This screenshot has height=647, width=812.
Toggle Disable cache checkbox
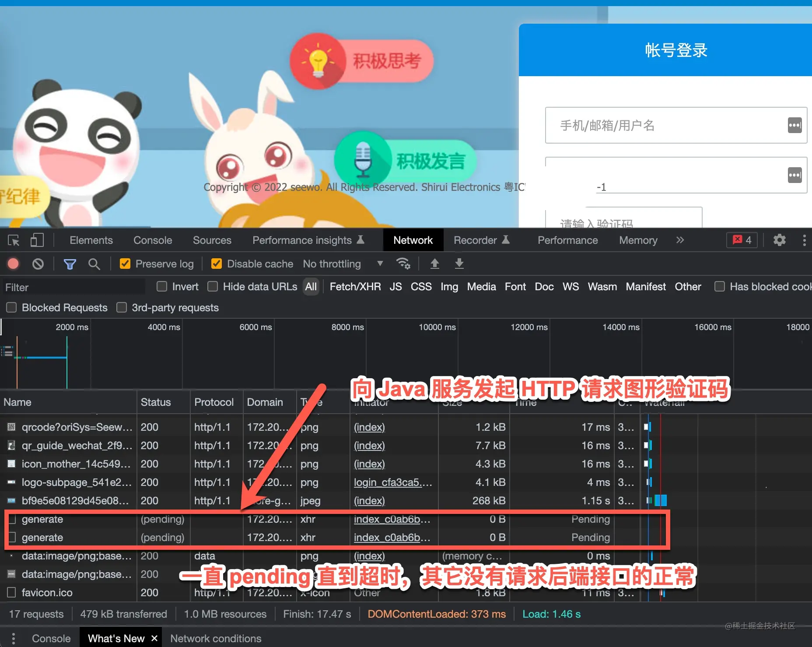[x=216, y=264]
